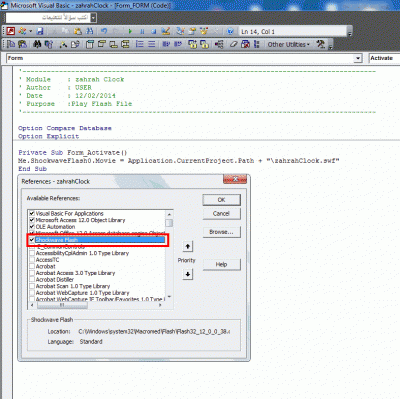Check Acrobat Scan 1.0 Type Library
The width and height of the screenshot is (400, 399).
click(x=32, y=286)
